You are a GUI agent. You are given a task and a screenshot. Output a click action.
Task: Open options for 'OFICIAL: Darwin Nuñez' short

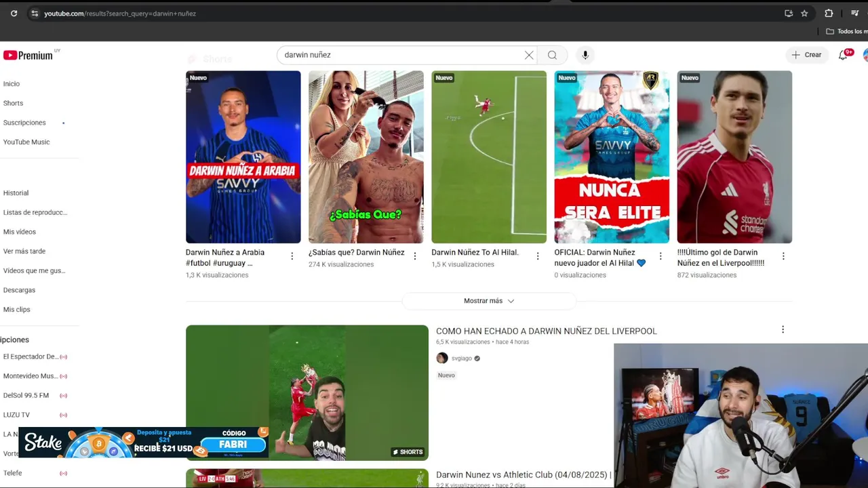tap(660, 256)
